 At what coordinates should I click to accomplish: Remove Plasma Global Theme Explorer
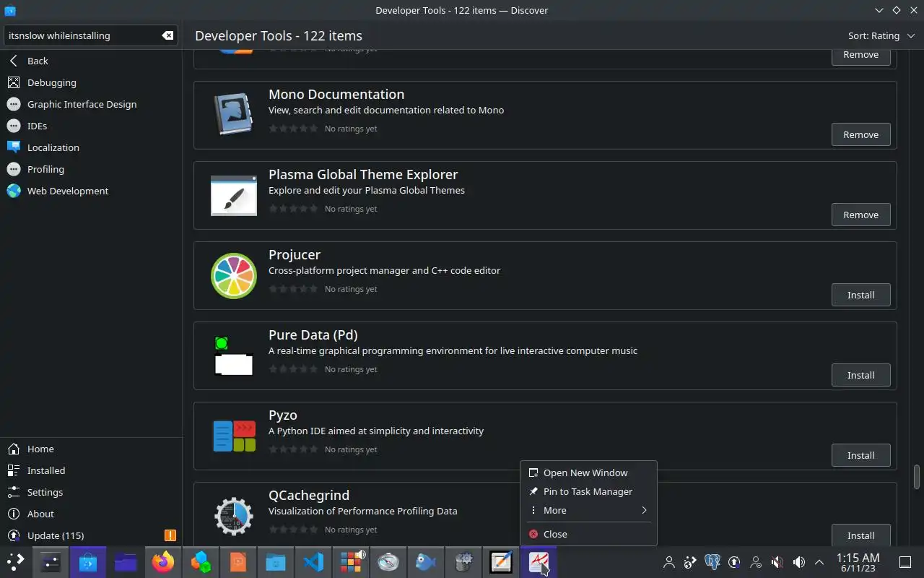[x=860, y=215]
